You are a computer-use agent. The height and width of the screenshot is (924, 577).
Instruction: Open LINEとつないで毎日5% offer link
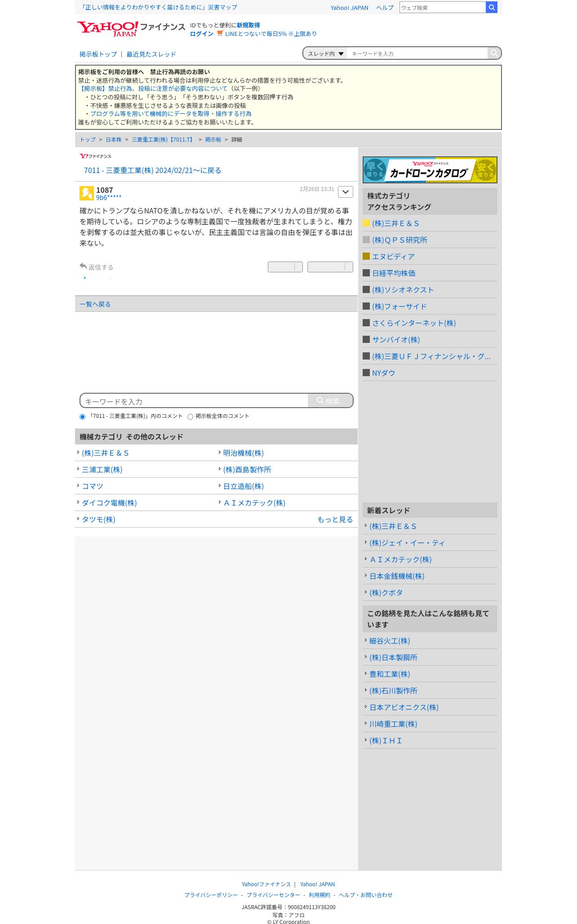(271, 34)
